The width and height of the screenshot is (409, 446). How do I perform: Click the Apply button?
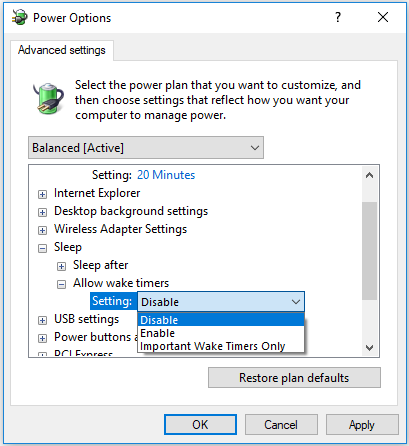pos(362,425)
